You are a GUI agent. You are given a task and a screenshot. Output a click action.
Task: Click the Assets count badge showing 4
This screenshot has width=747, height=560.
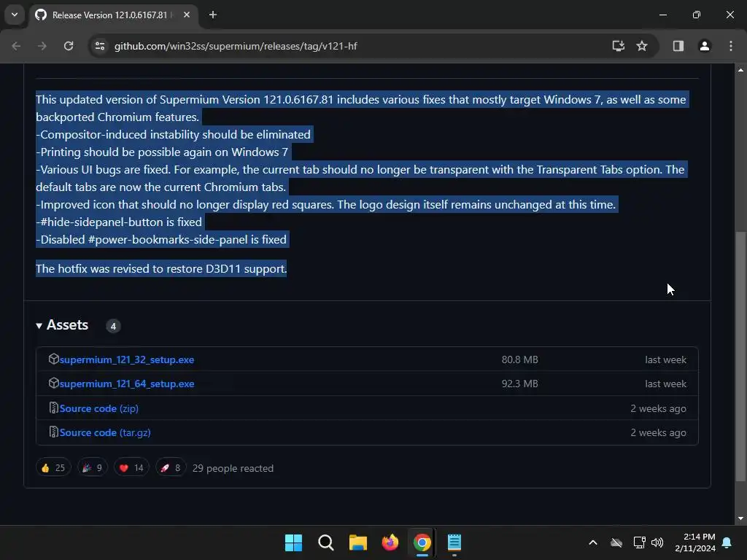113,326
